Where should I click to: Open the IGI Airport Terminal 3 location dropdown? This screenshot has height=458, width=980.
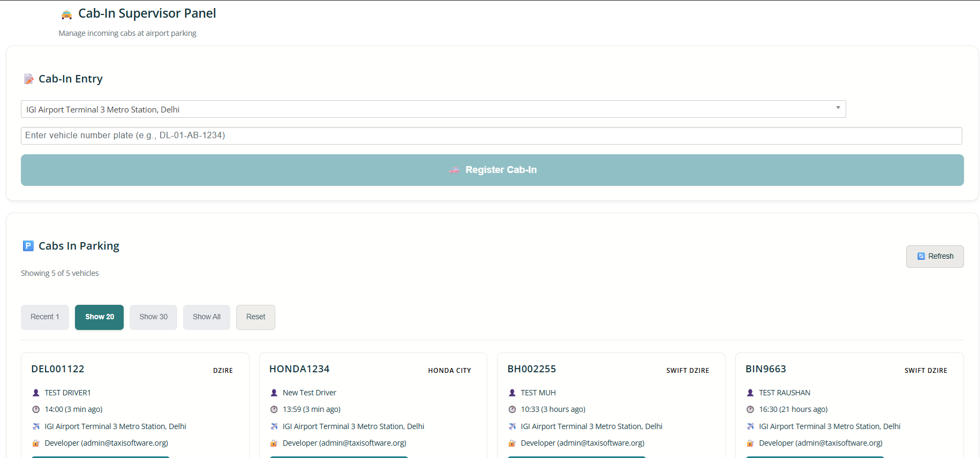[x=433, y=109]
